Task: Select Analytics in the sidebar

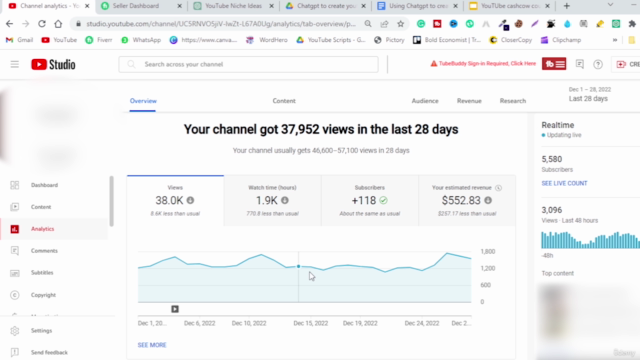Action: 54,229
